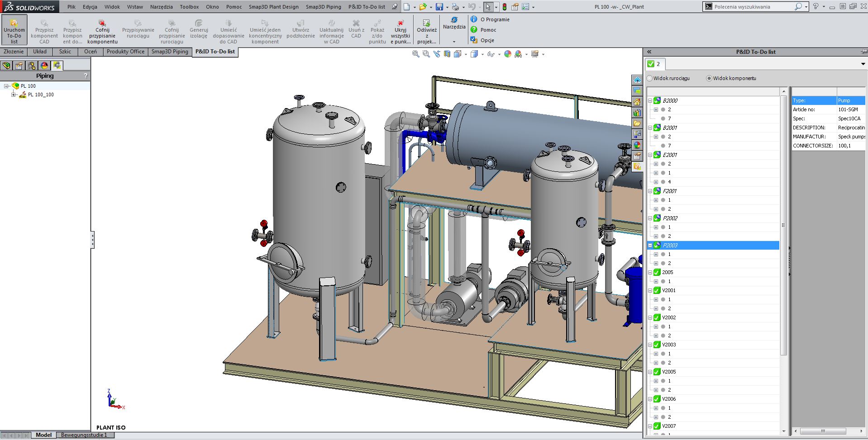This screenshot has height=440, width=868.
Task: Click the tab labeled 2 with green check
Action: click(x=654, y=64)
